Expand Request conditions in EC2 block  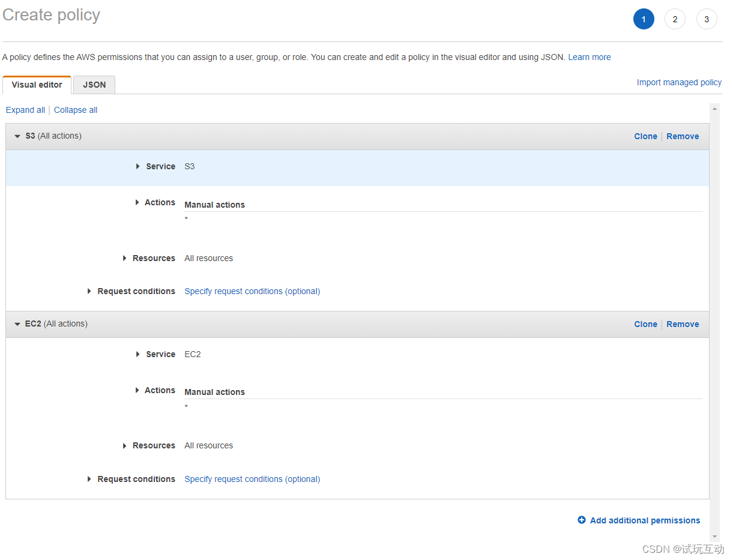[89, 479]
